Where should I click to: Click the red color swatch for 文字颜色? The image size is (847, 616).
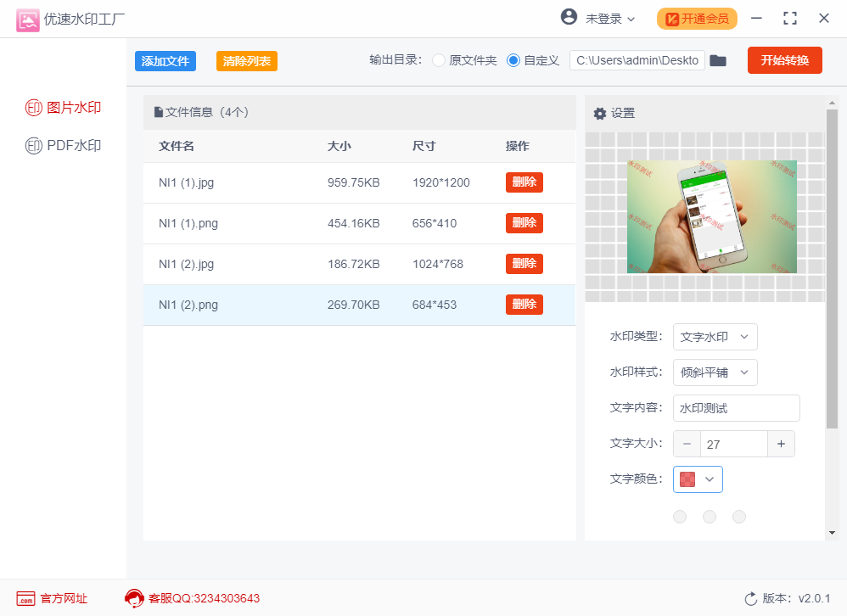[688, 479]
